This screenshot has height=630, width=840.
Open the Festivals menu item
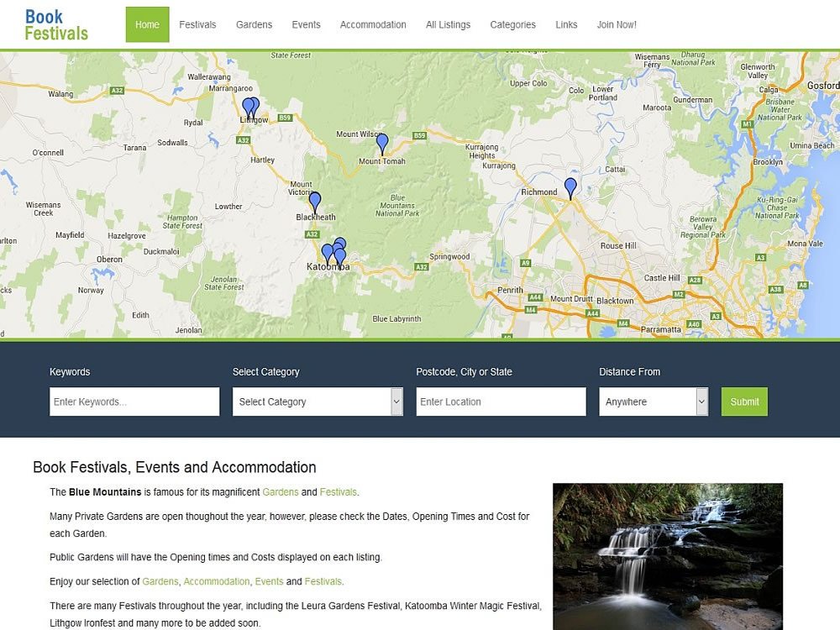197,24
